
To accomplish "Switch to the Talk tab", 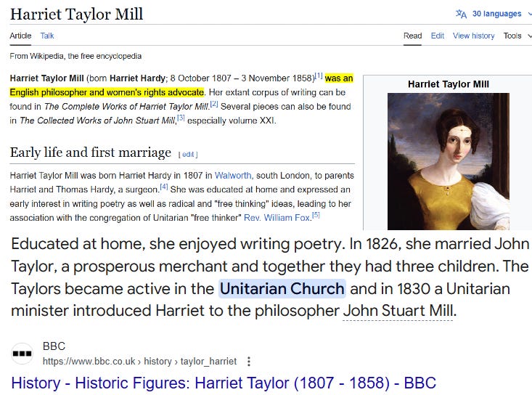I will (x=47, y=36).
